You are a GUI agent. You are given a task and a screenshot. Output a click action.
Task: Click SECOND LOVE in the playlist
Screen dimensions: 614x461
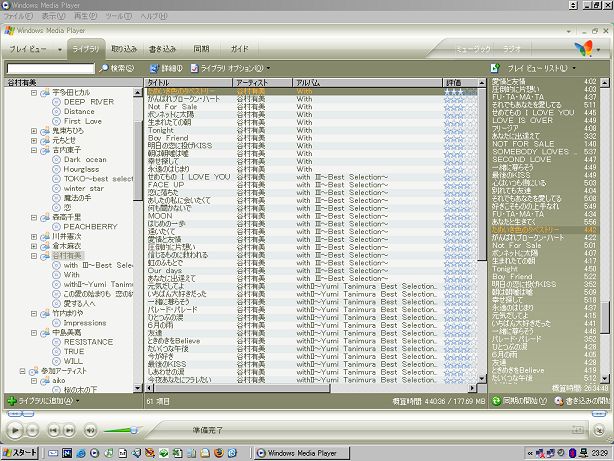click(522, 159)
